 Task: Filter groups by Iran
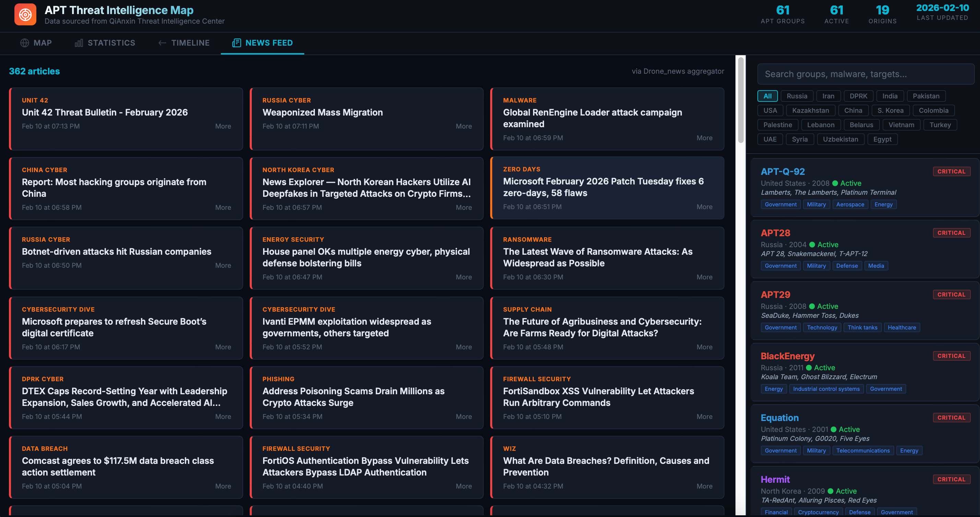click(x=828, y=96)
